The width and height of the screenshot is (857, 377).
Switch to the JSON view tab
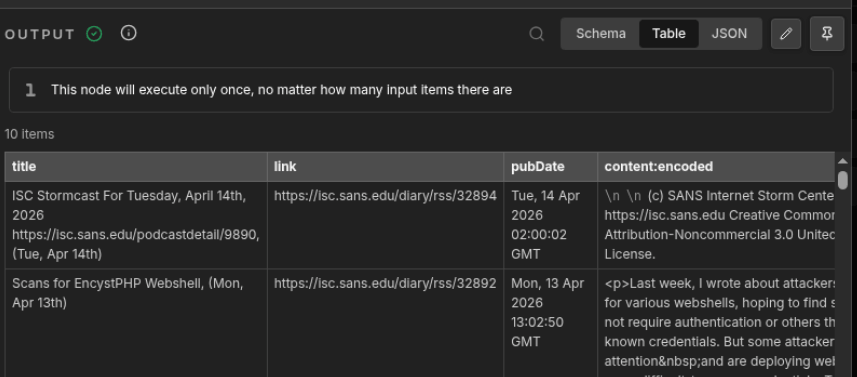pyautogui.click(x=729, y=34)
